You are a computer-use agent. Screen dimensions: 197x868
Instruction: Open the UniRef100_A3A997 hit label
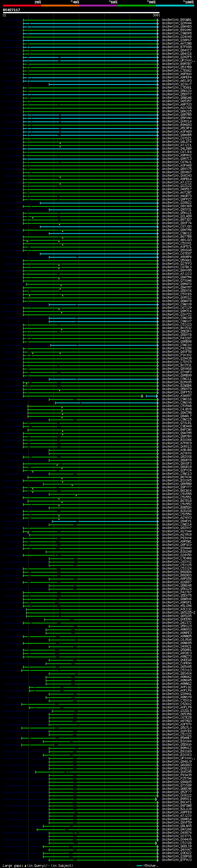[176, 396]
